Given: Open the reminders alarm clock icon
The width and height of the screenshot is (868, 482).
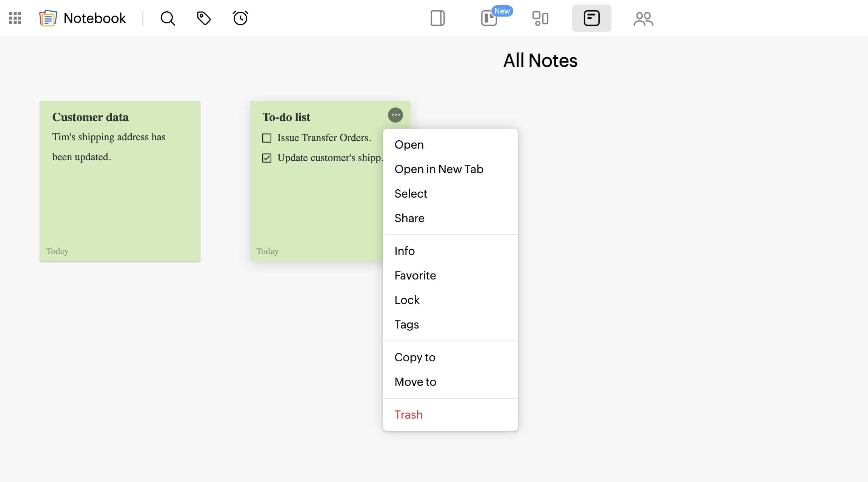Looking at the screenshot, I should (240, 18).
